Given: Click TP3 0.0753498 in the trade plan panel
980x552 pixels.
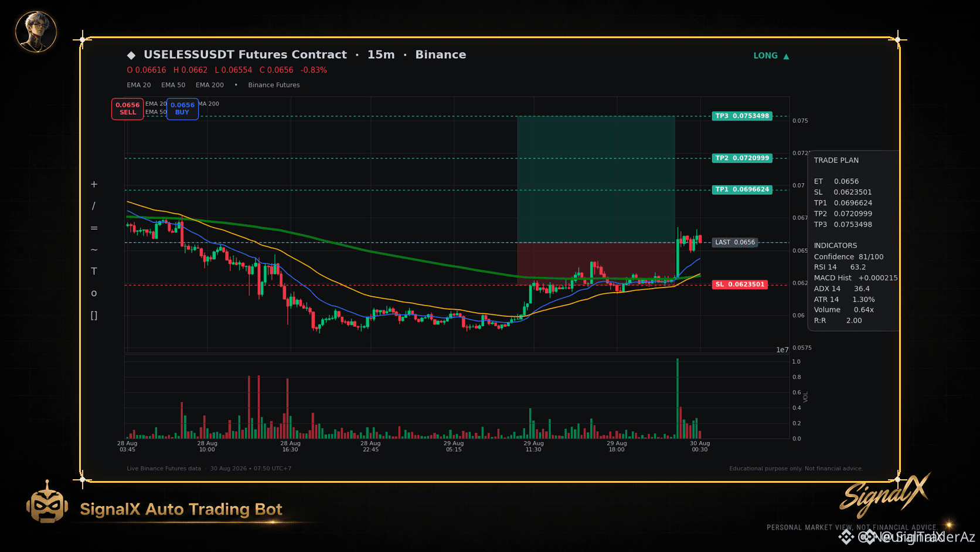Looking at the screenshot, I should tap(843, 225).
